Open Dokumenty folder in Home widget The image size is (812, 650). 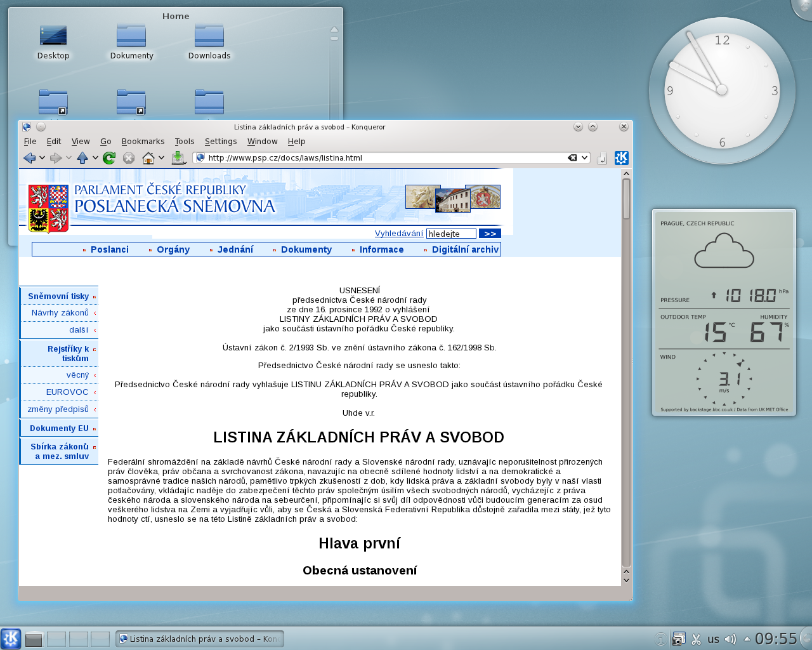[131, 42]
